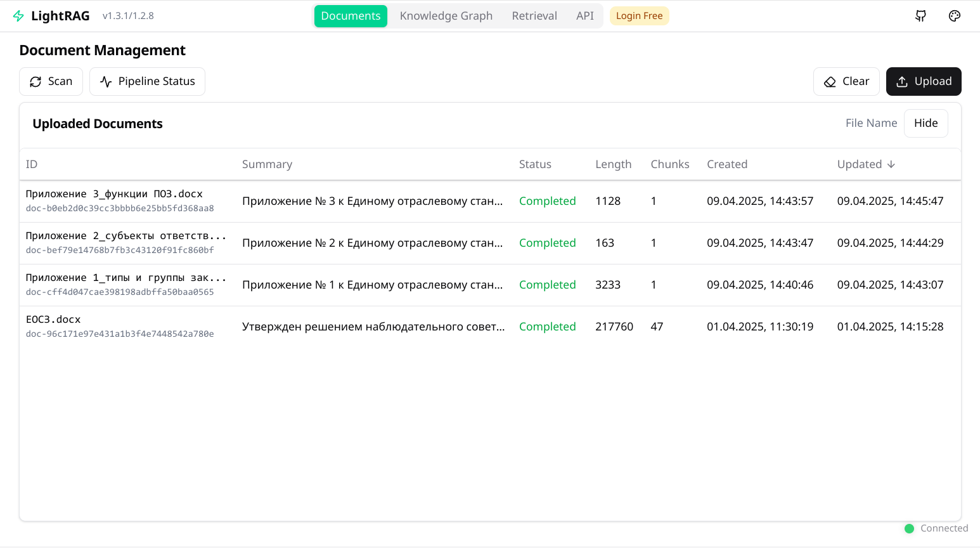Select the EOC3.docx document row
980x548 pixels.
coord(53,320)
